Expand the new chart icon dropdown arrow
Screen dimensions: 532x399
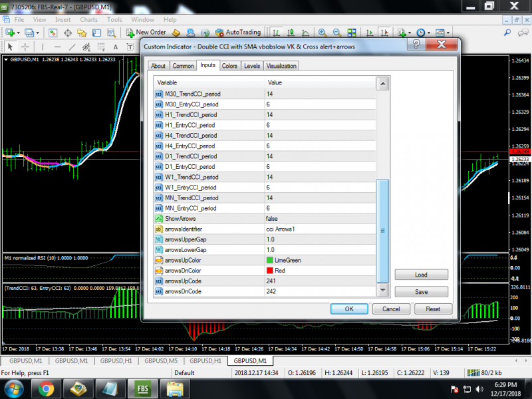click(19, 33)
